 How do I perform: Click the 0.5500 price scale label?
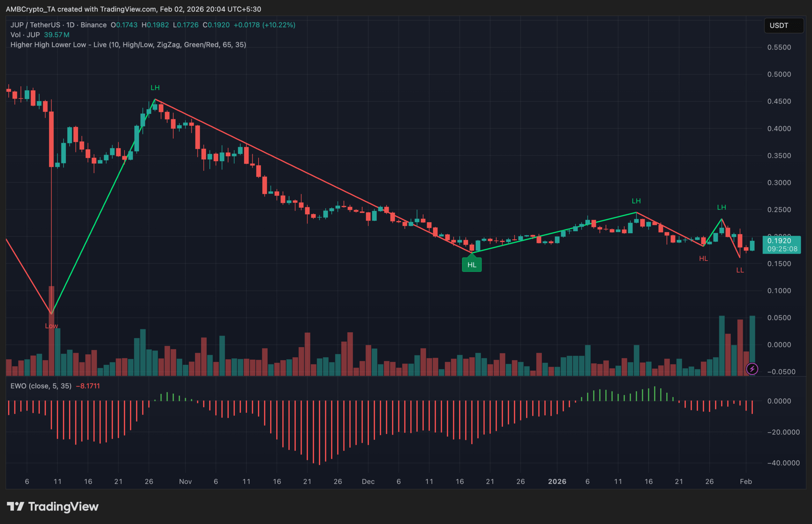779,47
